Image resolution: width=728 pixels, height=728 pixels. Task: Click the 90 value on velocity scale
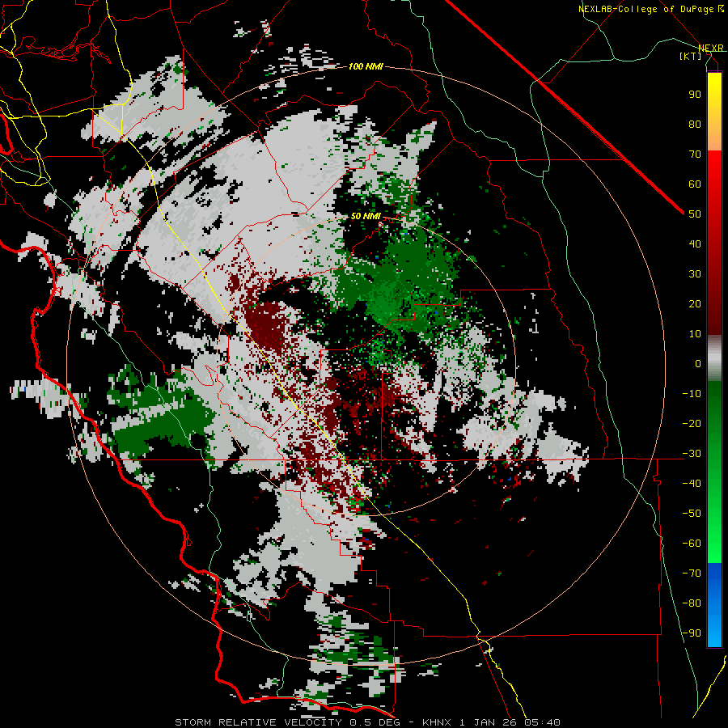[x=695, y=95]
